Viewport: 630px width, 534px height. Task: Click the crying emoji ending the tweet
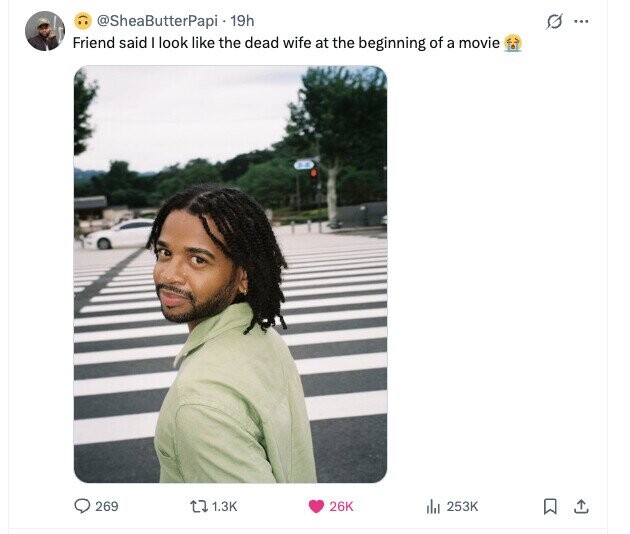coord(513,43)
